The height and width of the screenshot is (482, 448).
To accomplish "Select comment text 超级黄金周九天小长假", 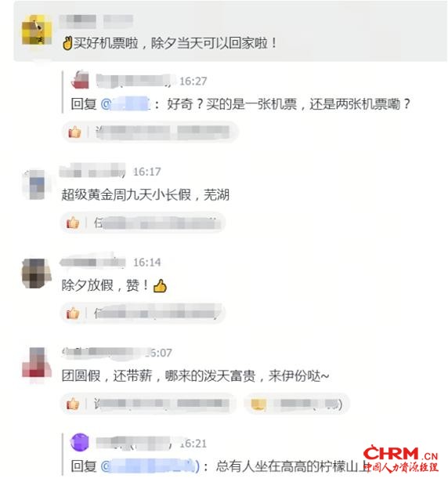I will click(x=126, y=194).
